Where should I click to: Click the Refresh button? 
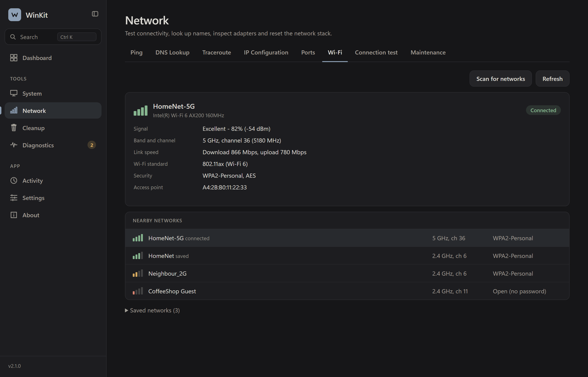click(552, 79)
